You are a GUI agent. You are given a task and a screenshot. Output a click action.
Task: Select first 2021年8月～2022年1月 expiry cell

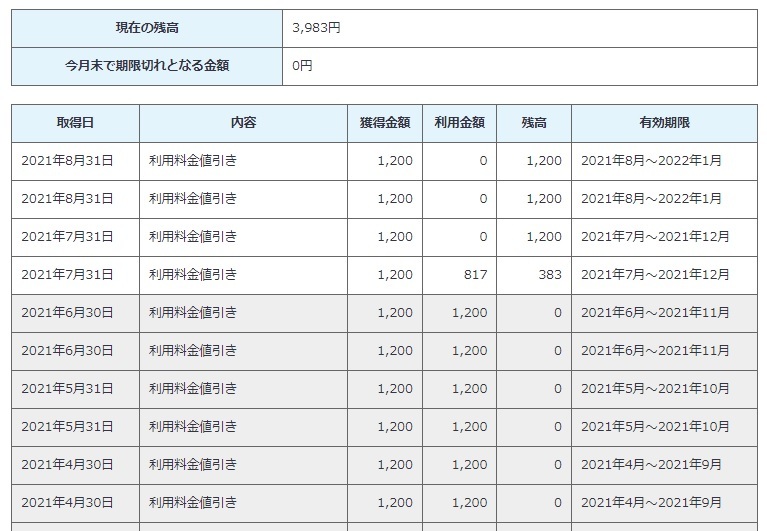(651, 161)
